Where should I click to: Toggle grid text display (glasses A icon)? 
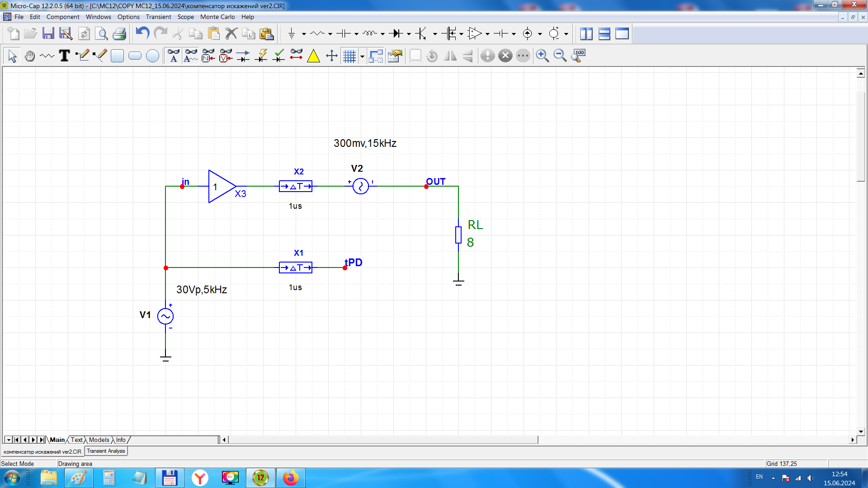(173, 56)
